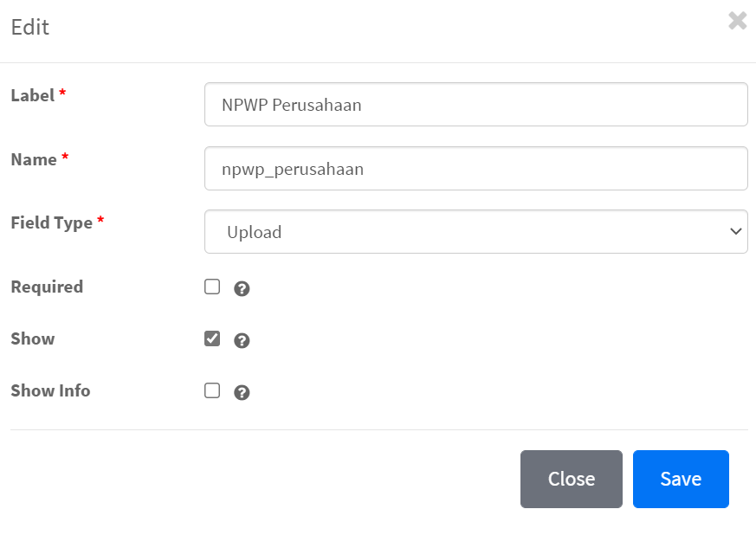Click the chevron arrow of Field Type select
Image resolution: width=756 pixels, height=535 pixels.
(735, 232)
